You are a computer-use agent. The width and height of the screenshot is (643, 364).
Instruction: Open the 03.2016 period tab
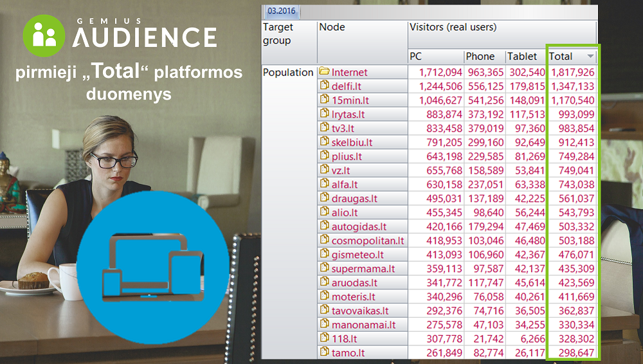[x=282, y=11]
